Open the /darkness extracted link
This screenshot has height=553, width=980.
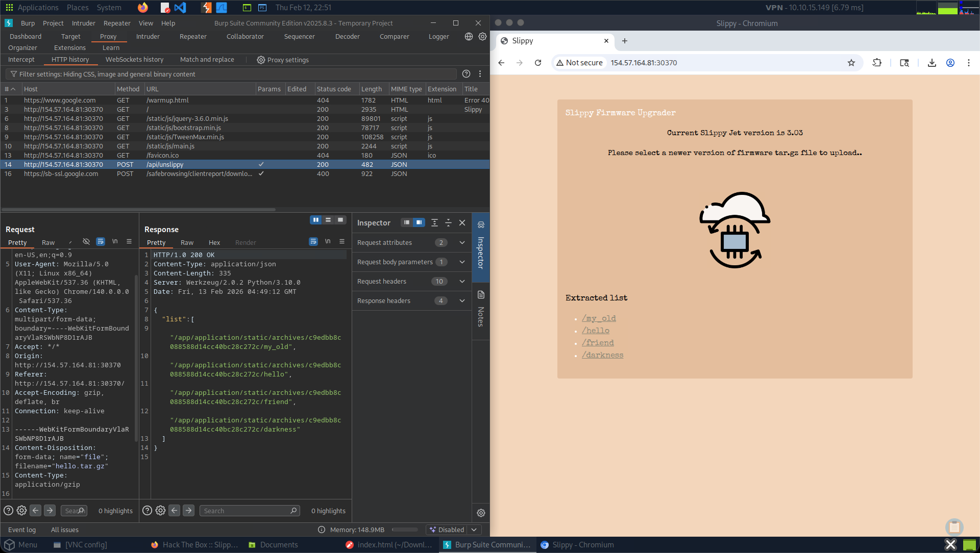click(602, 355)
